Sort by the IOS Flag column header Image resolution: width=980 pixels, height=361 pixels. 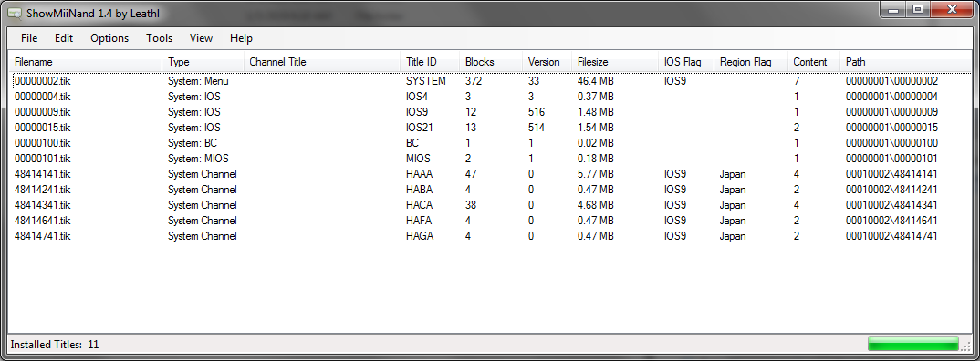point(687,62)
